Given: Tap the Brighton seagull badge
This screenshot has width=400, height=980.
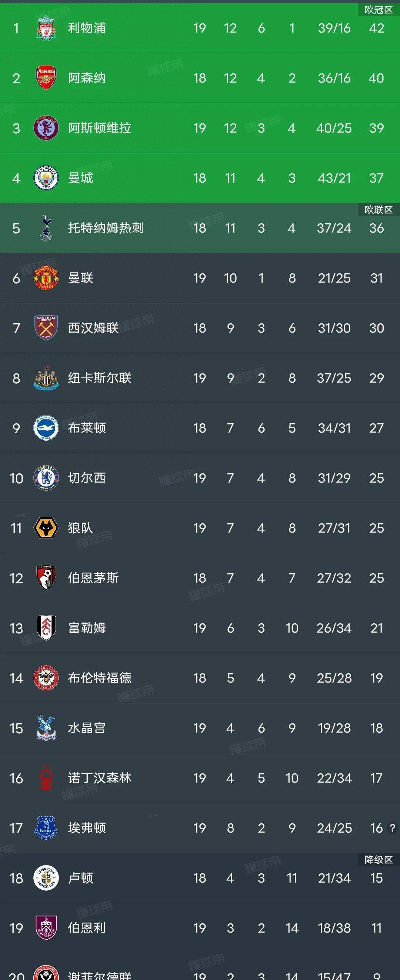Looking at the screenshot, I should 46,428.
